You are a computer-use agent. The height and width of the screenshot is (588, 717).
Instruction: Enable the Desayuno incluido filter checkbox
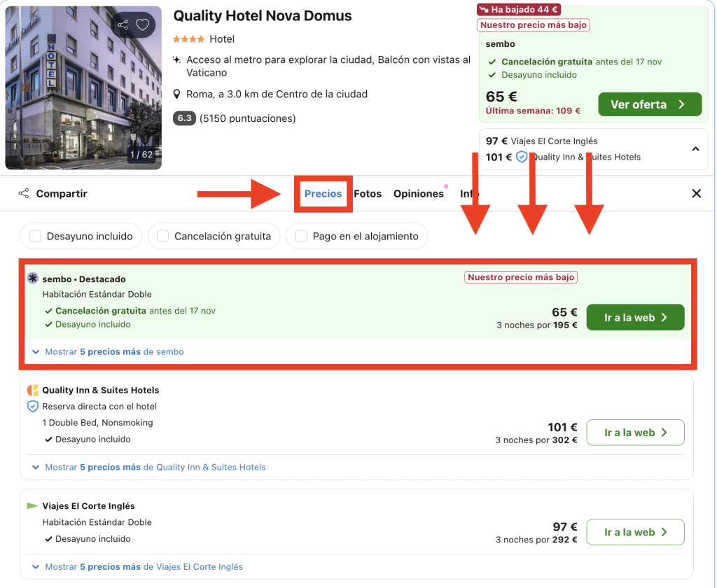(35, 237)
